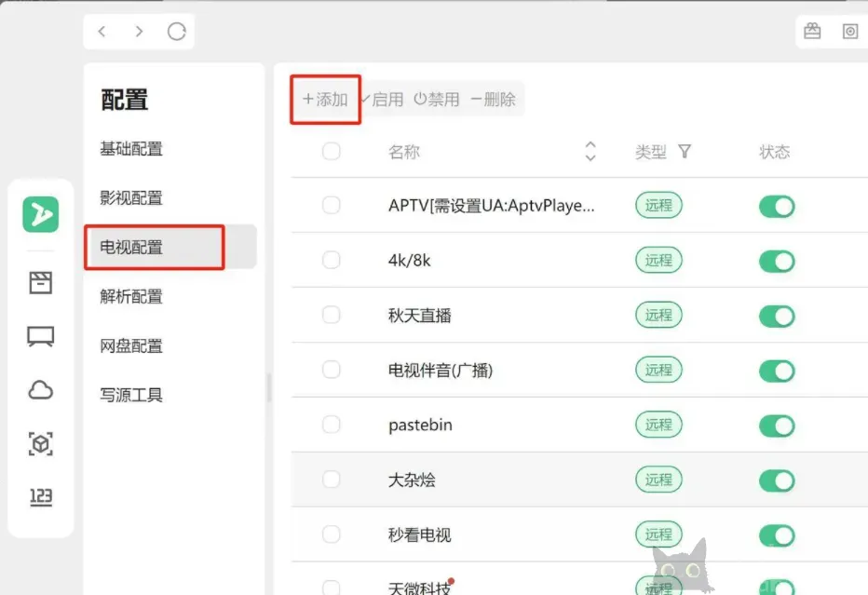Click the 123 sidebar icon
Viewport: 868px width, 595px height.
coord(41,497)
